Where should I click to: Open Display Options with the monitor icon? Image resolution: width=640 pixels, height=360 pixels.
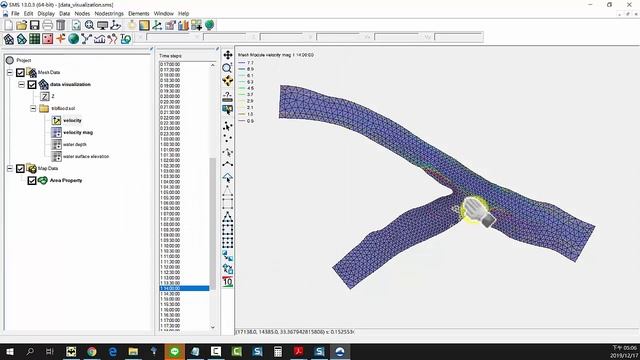[x=102, y=25]
